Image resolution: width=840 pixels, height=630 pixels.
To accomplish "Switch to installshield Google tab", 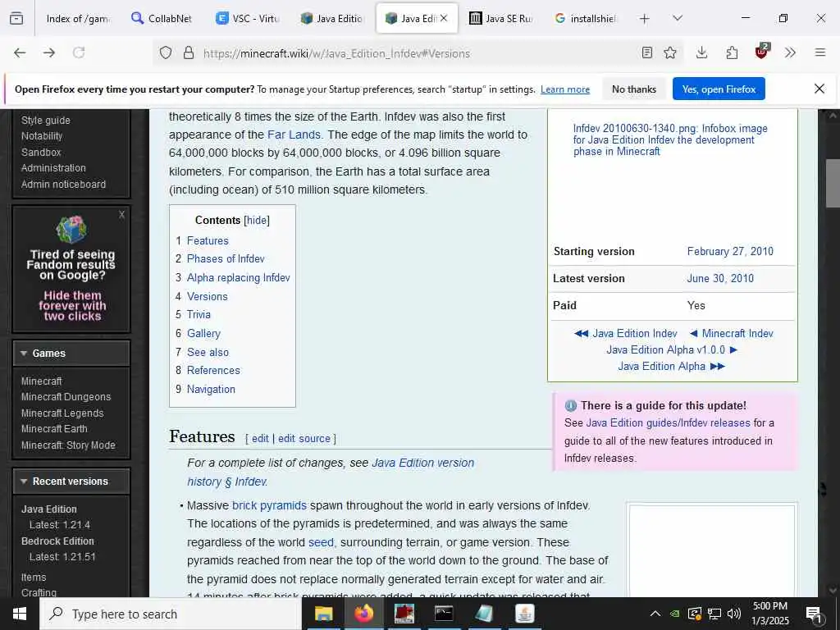I will [586, 18].
